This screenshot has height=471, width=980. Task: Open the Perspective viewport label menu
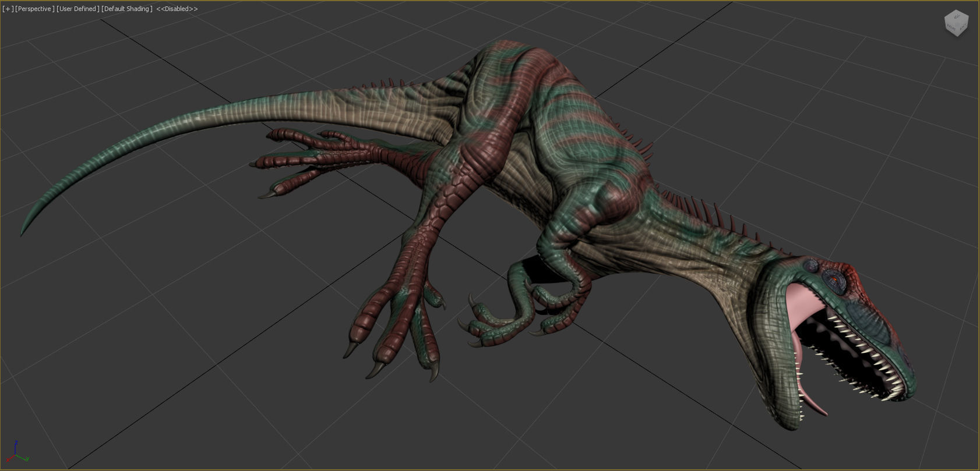(x=35, y=9)
